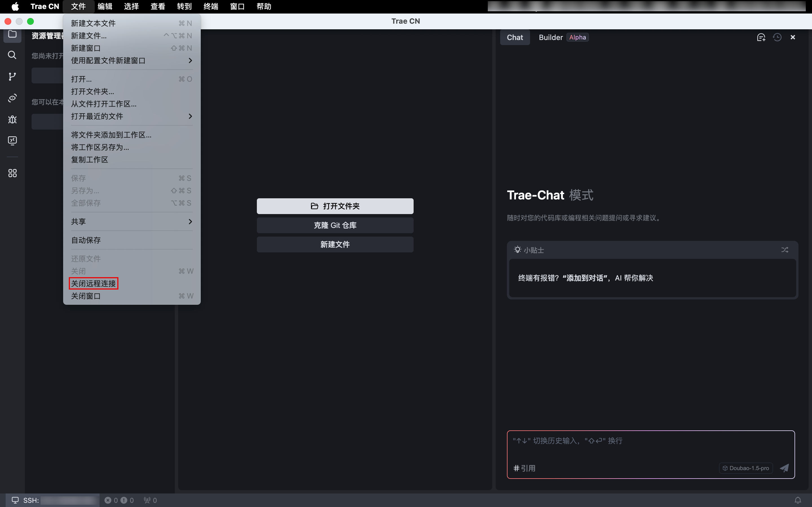Open notifications bell in status bar
The width and height of the screenshot is (812, 507).
(x=798, y=500)
